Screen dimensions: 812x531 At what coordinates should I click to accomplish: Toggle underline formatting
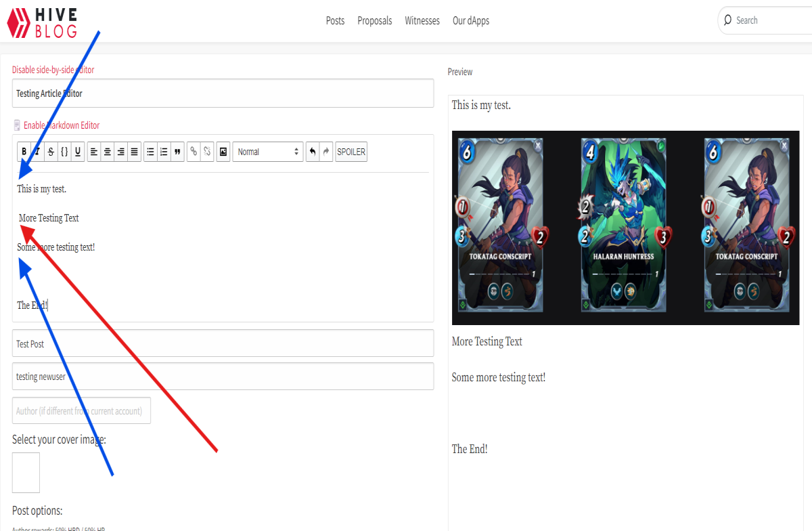[78, 152]
